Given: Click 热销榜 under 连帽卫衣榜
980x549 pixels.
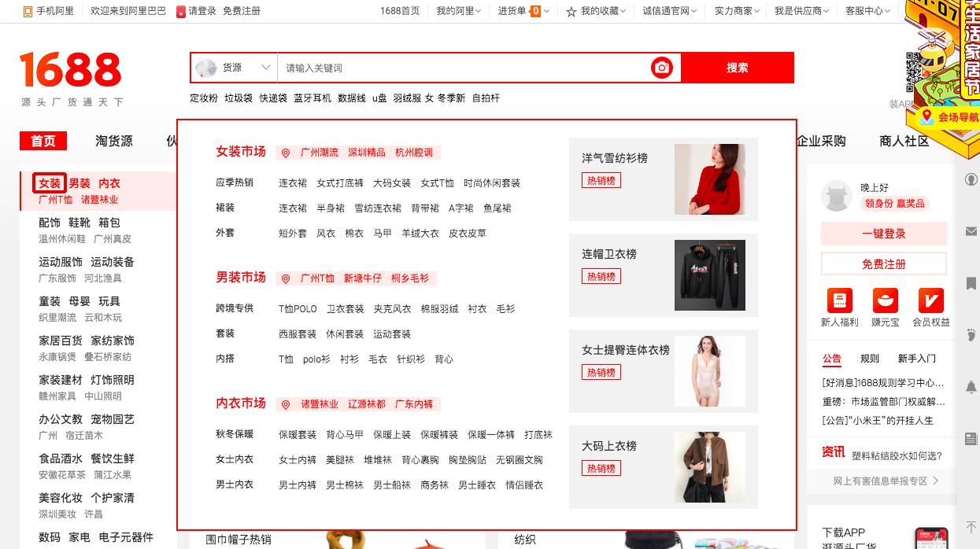Looking at the screenshot, I should tap(601, 276).
